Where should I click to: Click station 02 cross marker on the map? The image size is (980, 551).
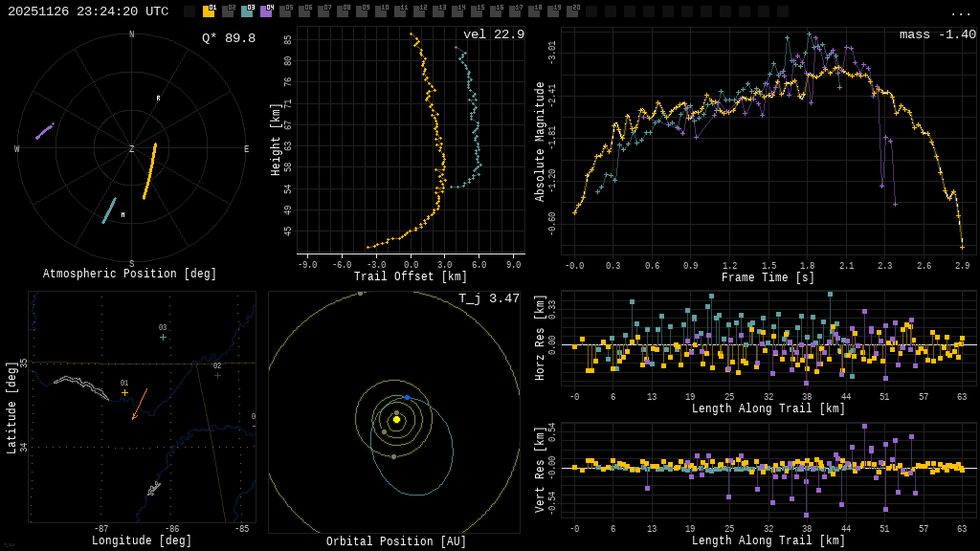(217, 375)
